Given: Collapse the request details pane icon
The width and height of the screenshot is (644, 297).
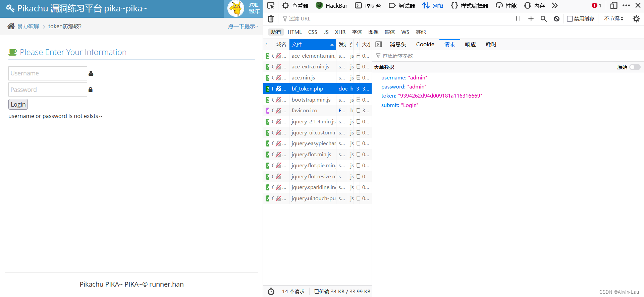Looking at the screenshot, I should (379, 45).
